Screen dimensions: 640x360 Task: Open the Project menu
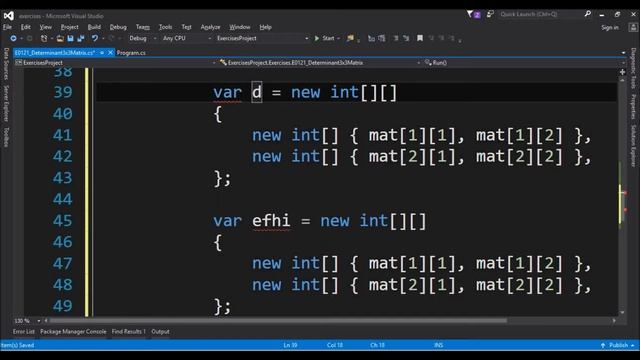[x=69, y=27]
